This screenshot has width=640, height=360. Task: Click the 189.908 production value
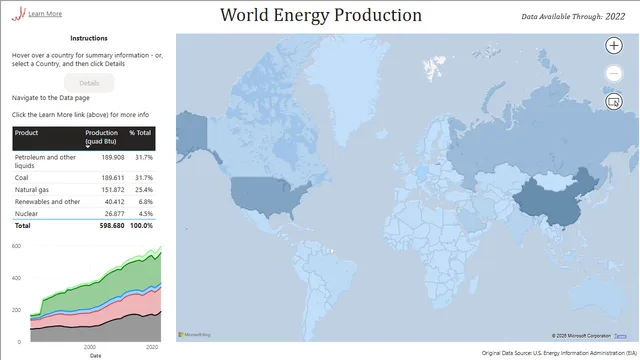(x=113, y=157)
